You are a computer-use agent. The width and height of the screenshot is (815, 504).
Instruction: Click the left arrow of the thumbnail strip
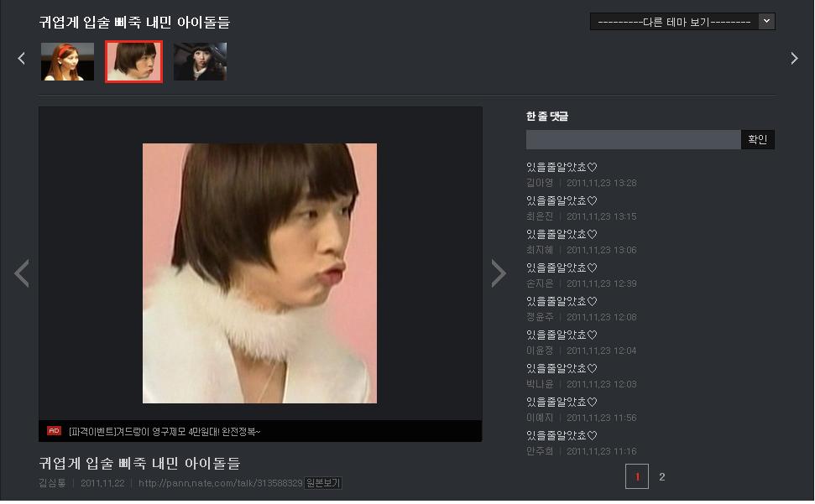[x=21, y=58]
